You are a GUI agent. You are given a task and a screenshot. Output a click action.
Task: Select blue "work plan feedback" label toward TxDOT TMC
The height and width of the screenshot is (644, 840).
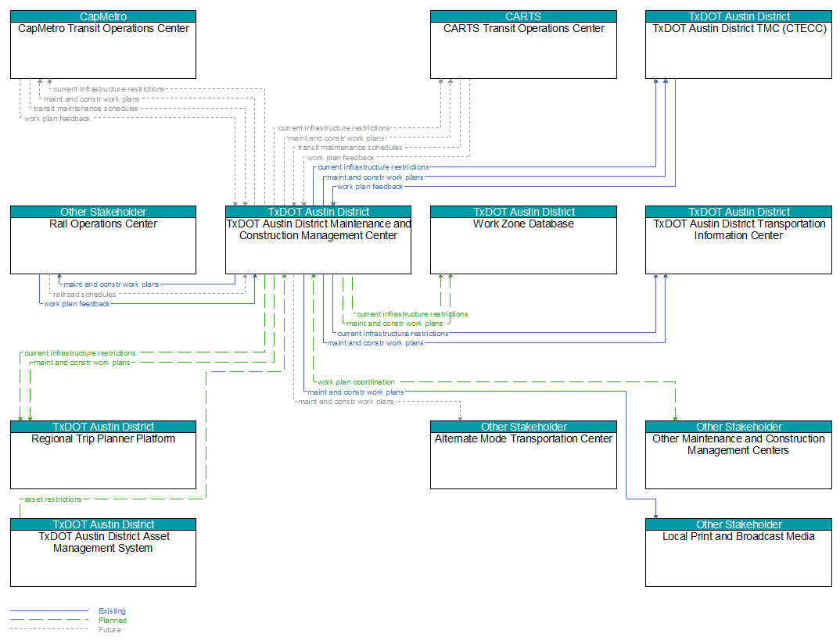pyautogui.click(x=370, y=187)
